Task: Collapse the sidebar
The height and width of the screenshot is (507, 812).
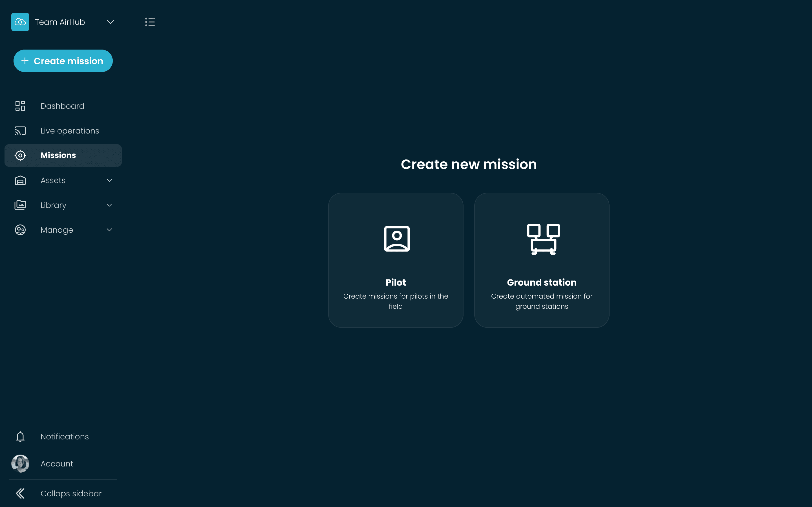Action: (60, 493)
